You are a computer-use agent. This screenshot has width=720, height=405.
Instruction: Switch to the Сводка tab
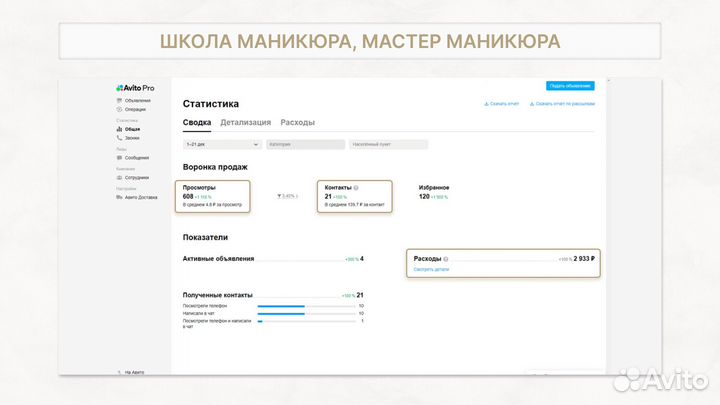(197, 123)
